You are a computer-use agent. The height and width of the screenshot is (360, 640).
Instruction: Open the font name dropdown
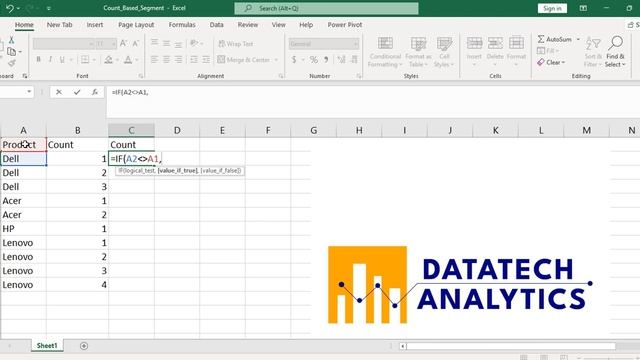pos(91,44)
